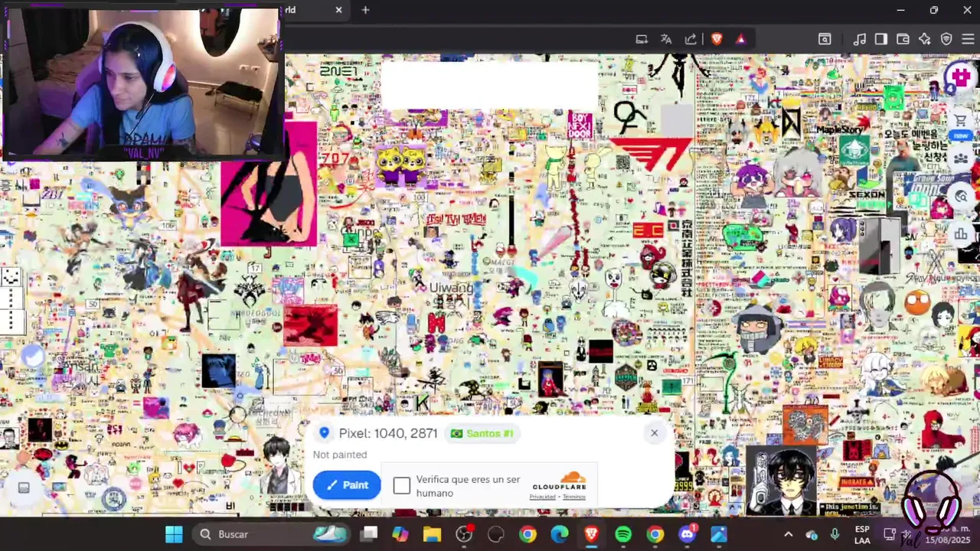
Task: Click the Brave Shields lion icon
Action: pos(717,39)
